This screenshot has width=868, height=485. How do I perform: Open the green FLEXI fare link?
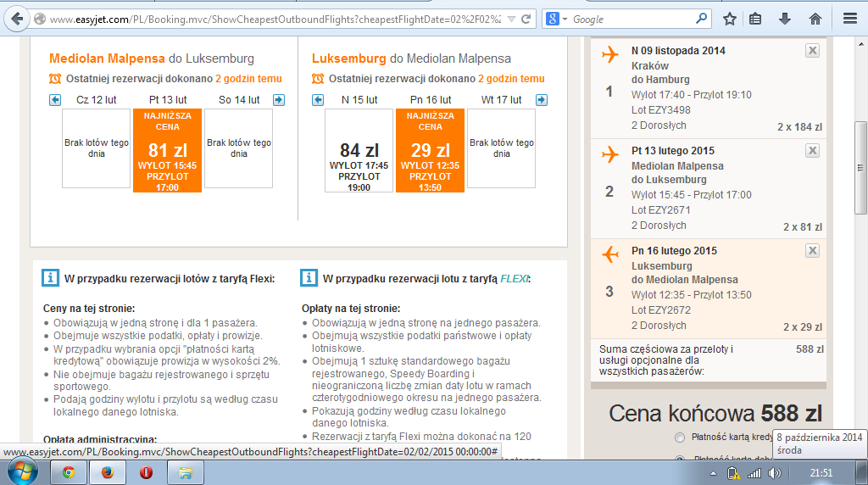pos(515,279)
